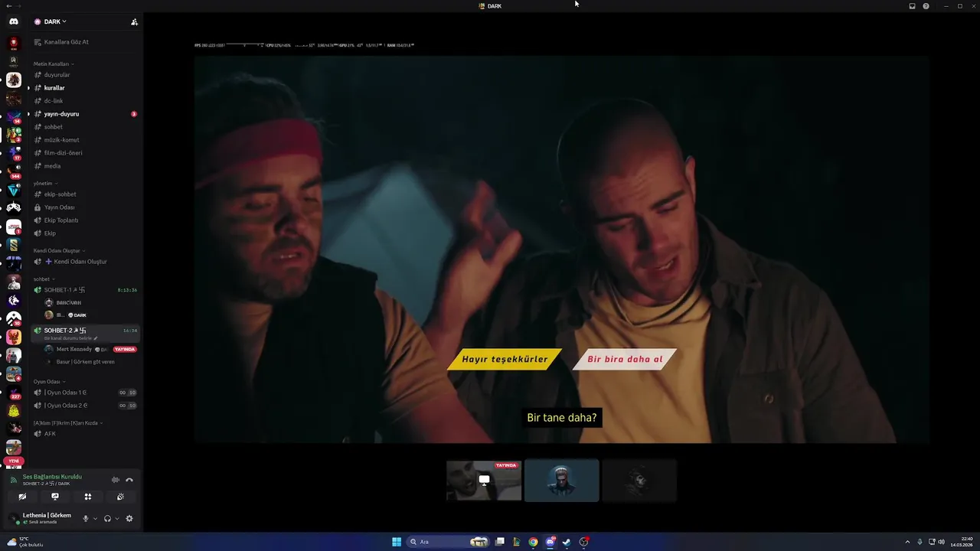
Task: Join the AFK voice channel
Action: tap(86, 434)
